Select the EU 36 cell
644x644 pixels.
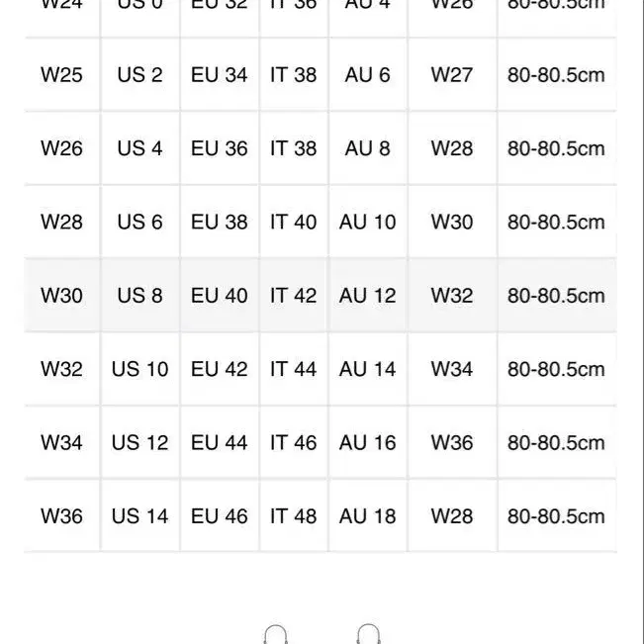pos(220,148)
